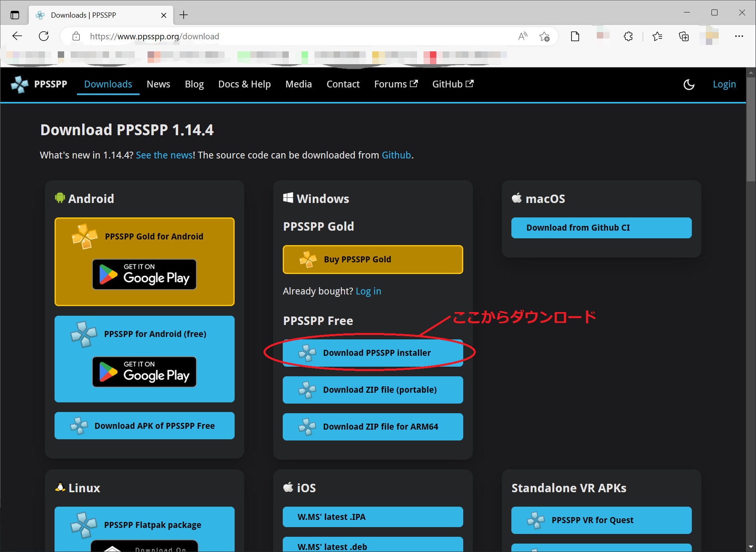View site information lock icon
The width and height of the screenshot is (756, 552).
point(76,37)
